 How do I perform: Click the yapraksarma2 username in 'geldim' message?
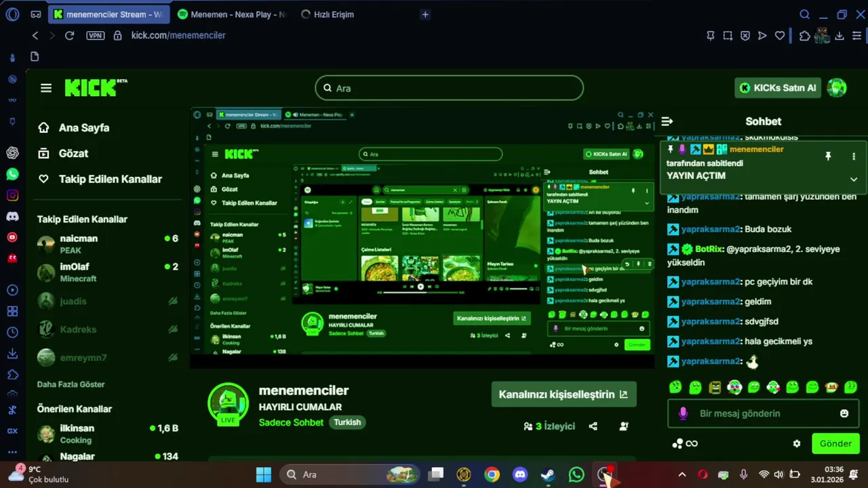(710, 302)
